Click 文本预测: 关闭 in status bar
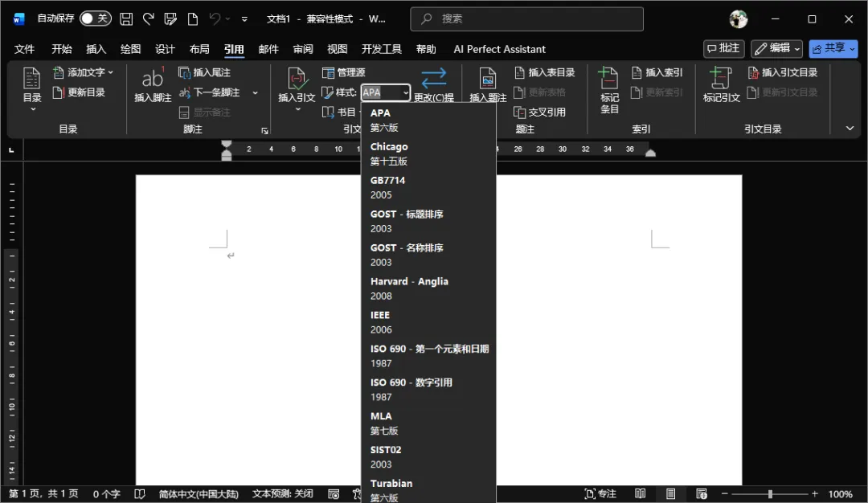The image size is (868, 503). (282, 493)
